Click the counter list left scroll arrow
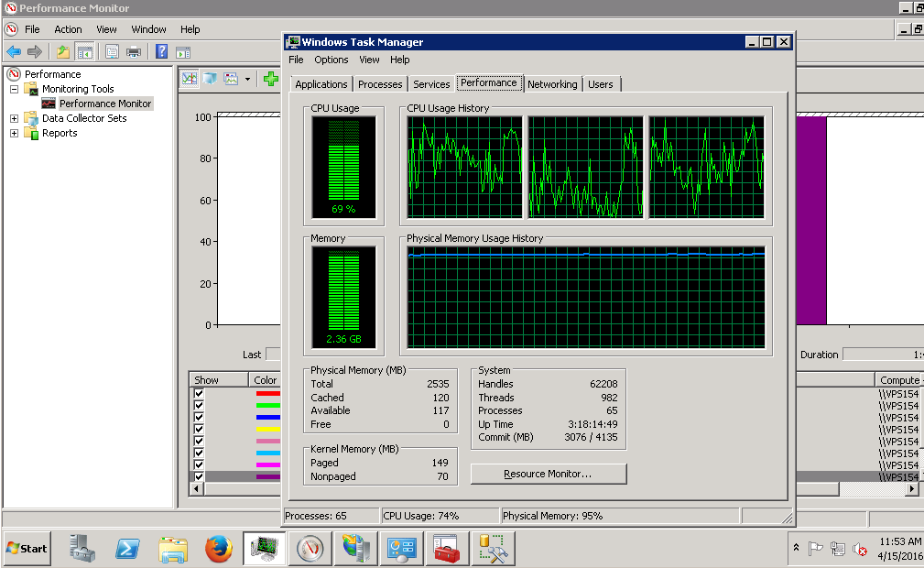 click(196, 488)
